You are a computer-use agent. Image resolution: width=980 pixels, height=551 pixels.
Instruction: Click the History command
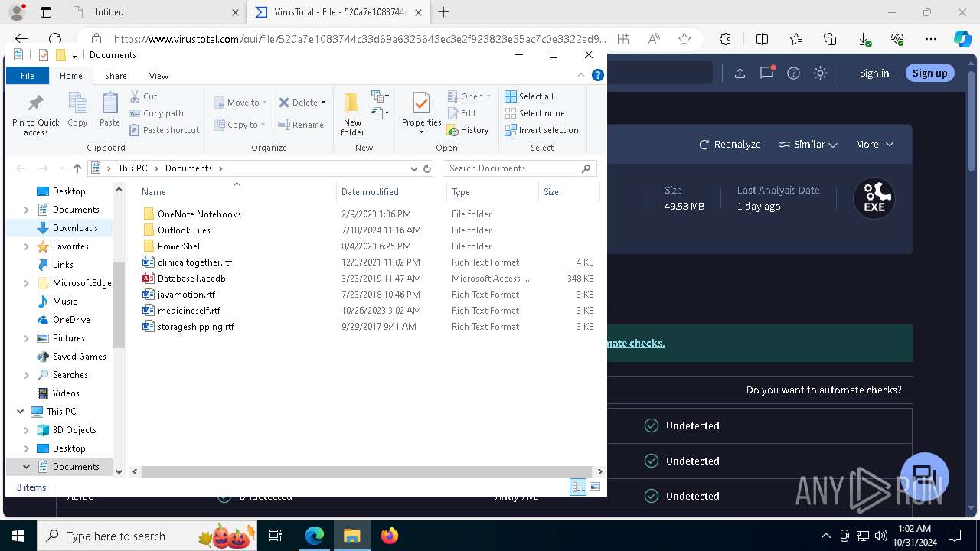click(x=468, y=130)
